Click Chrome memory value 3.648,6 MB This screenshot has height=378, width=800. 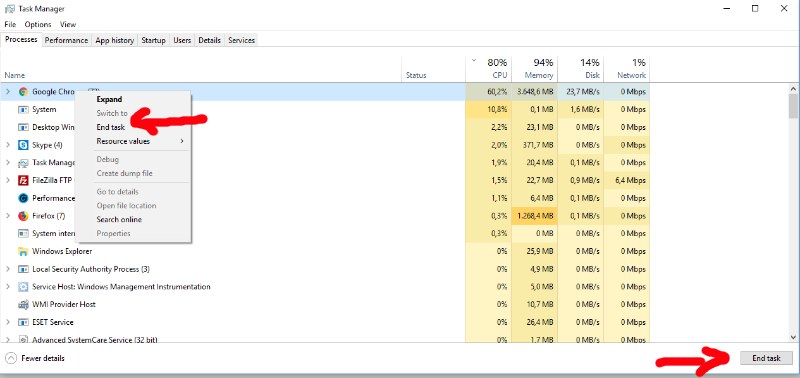tap(534, 92)
